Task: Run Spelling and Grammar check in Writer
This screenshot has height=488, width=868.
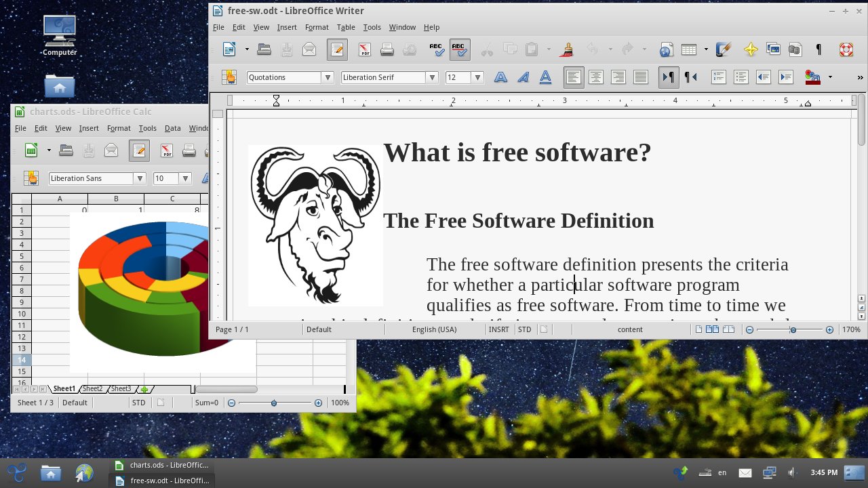Action: point(437,49)
